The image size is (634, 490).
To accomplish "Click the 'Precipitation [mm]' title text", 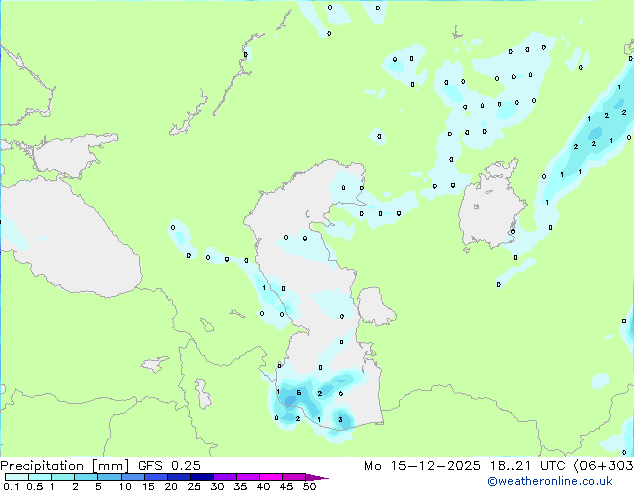I will [65, 466].
